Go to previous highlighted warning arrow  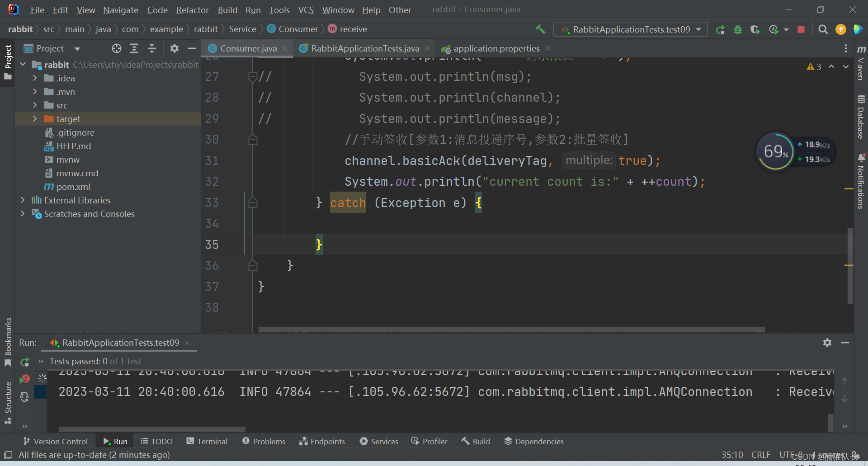(x=831, y=66)
